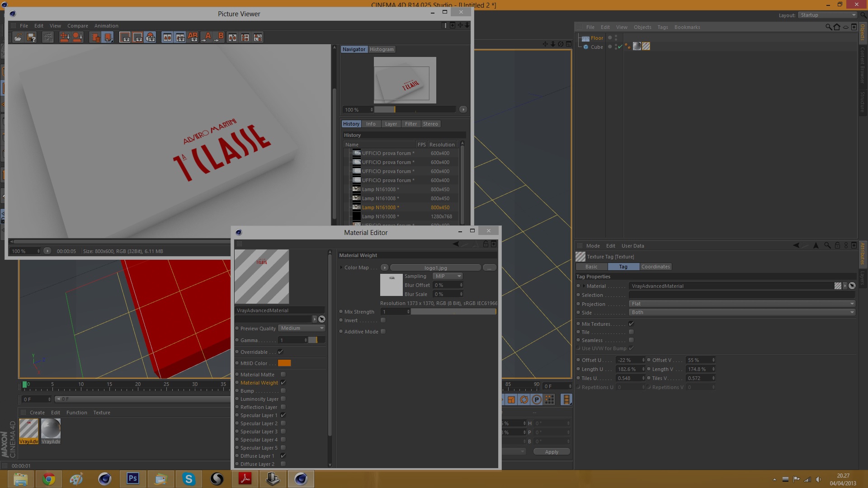Viewport: 868px width, 488px height.
Task: Click the Save As icon in Picture Viewer
Action: (31, 38)
